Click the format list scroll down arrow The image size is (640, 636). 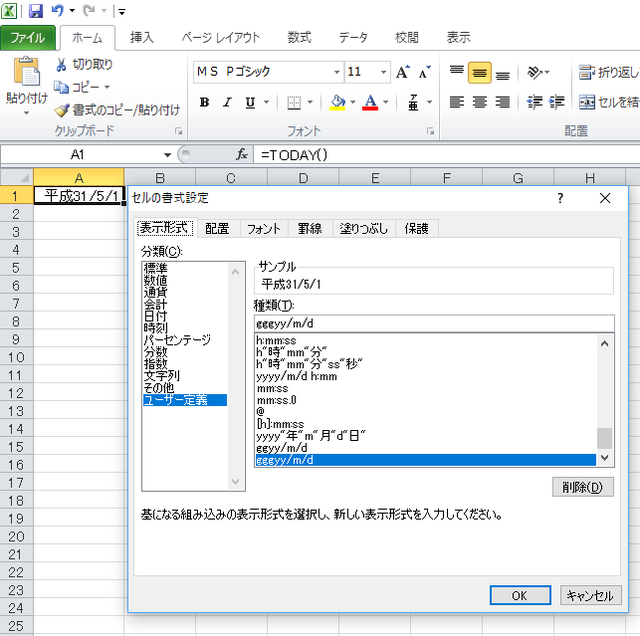tap(604, 458)
